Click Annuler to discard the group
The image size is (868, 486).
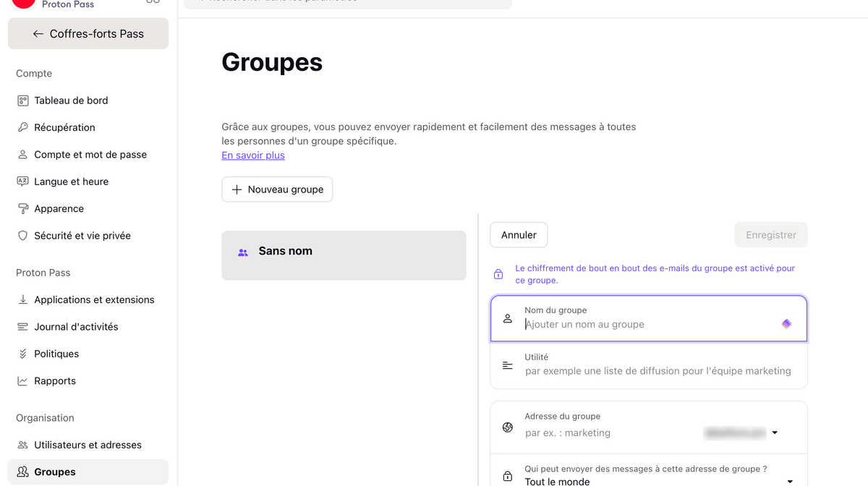coord(519,235)
